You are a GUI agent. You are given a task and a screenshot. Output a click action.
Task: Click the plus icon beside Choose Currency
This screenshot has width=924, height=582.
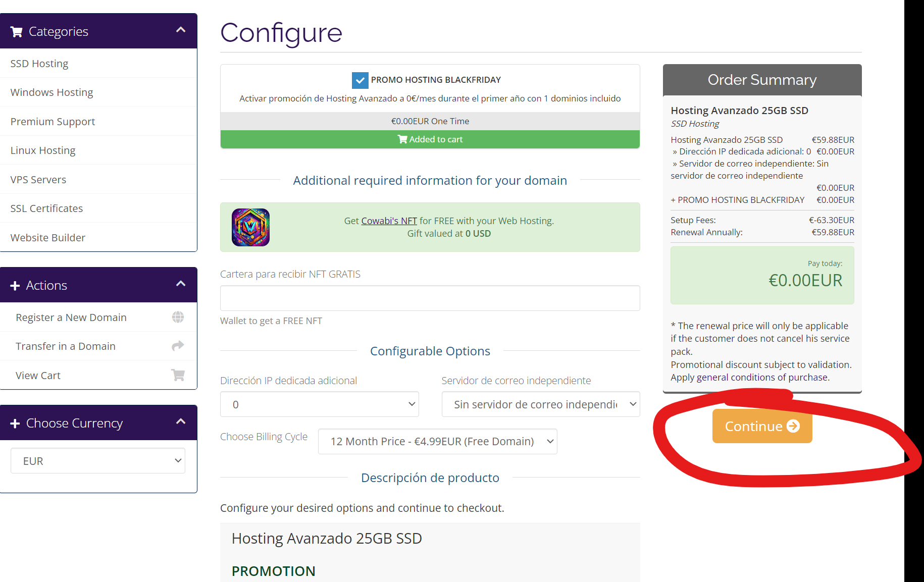[15, 424]
